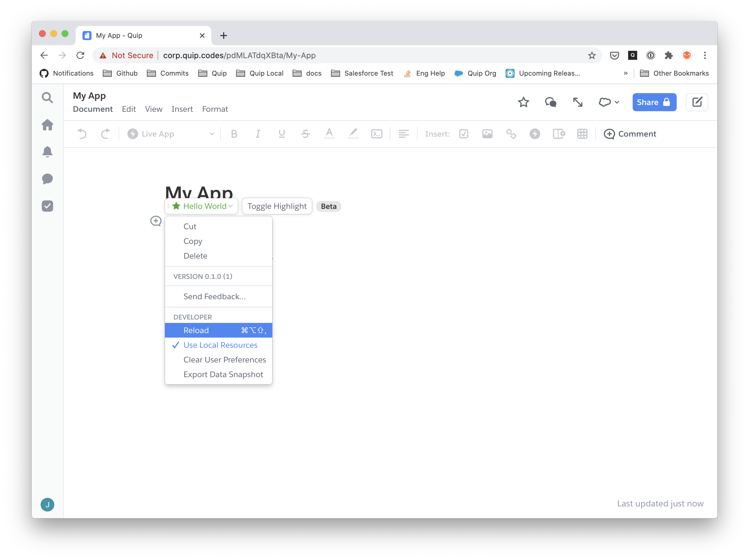
Task: Open Quip search in sidebar
Action: [x=47, y=98]
